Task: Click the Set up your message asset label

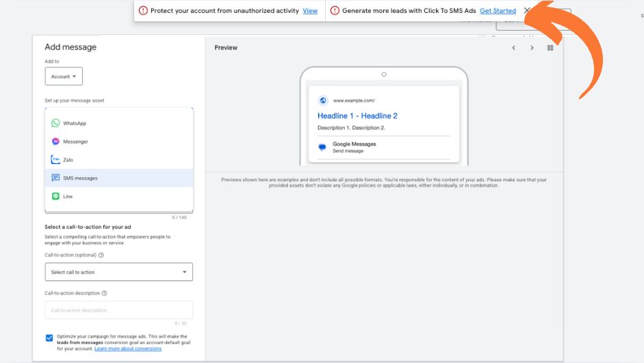Action: click(x=75, y=100)
